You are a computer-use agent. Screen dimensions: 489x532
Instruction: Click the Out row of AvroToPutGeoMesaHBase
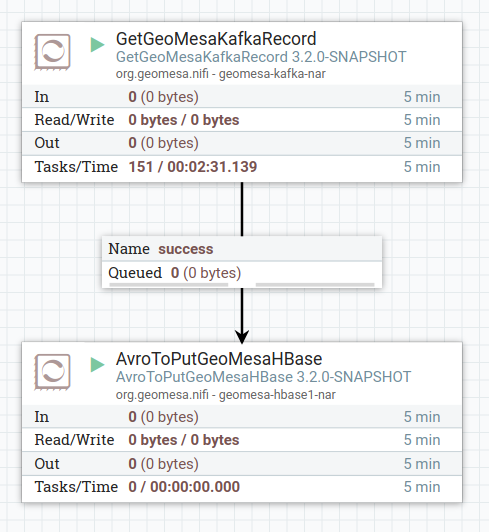coord(242,463)
